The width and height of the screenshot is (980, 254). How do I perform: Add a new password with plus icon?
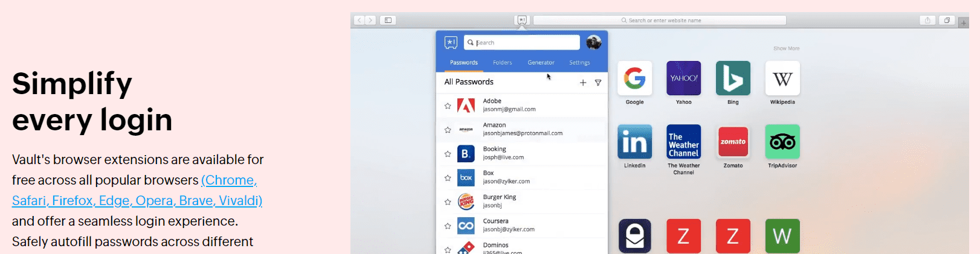click(583, 83)
